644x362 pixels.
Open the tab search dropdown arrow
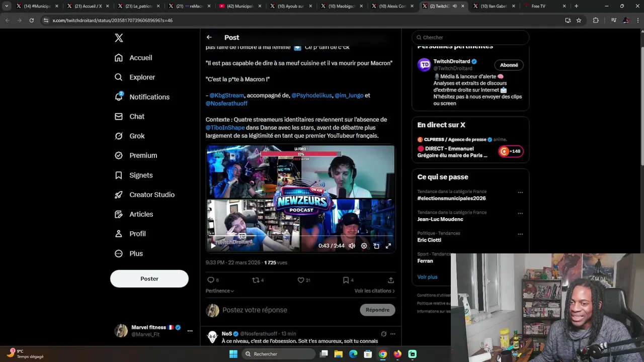pos(7,6)
